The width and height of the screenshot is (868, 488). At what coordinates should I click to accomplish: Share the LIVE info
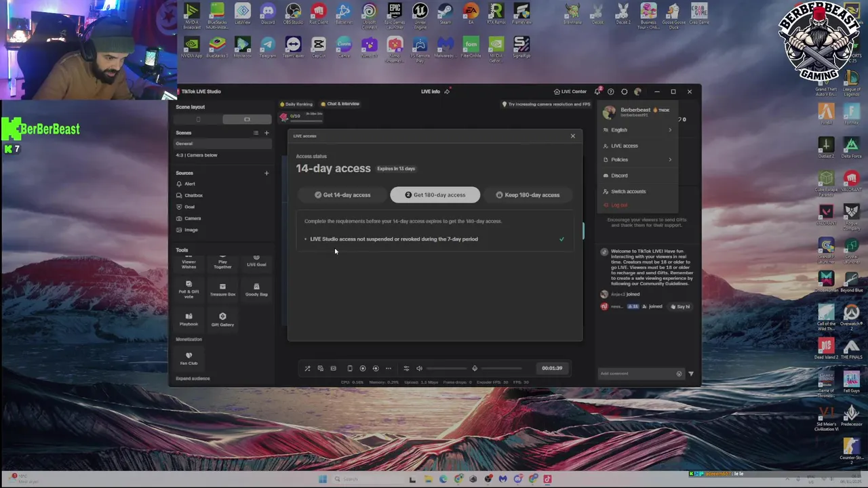coord(447,91)
